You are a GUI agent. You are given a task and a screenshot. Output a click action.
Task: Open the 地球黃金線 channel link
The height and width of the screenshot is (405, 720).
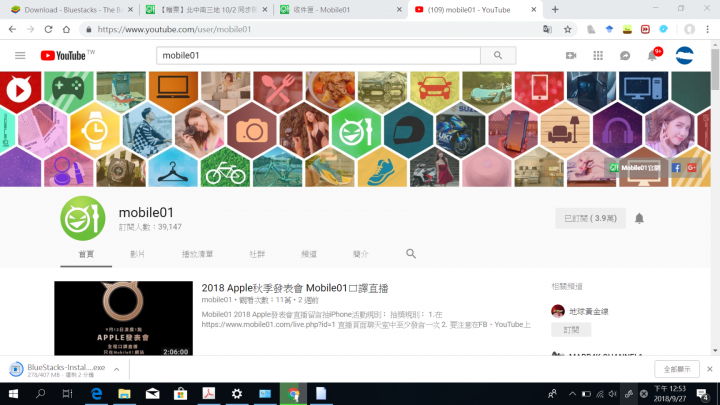pyautogui.click(x=589, y=311)
